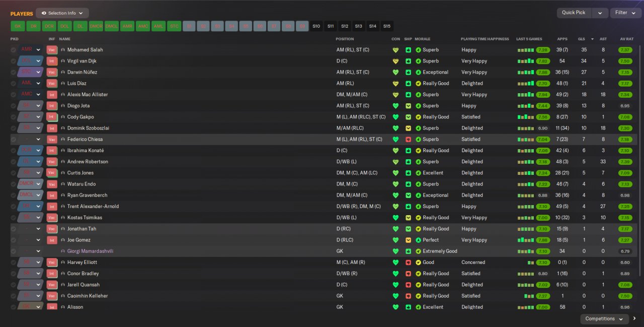Click Diogo Jota's player profile icon

(63, 106)
